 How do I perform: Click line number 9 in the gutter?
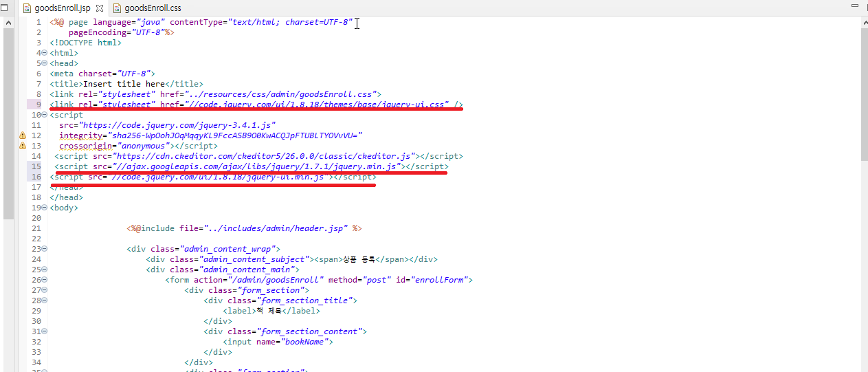[38, 105]
